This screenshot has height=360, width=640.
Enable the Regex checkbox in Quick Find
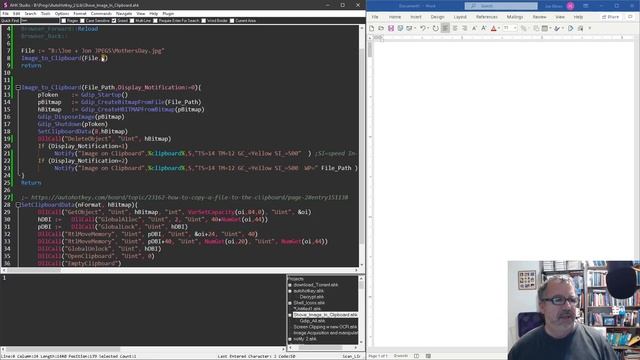(x=64, y=20)
